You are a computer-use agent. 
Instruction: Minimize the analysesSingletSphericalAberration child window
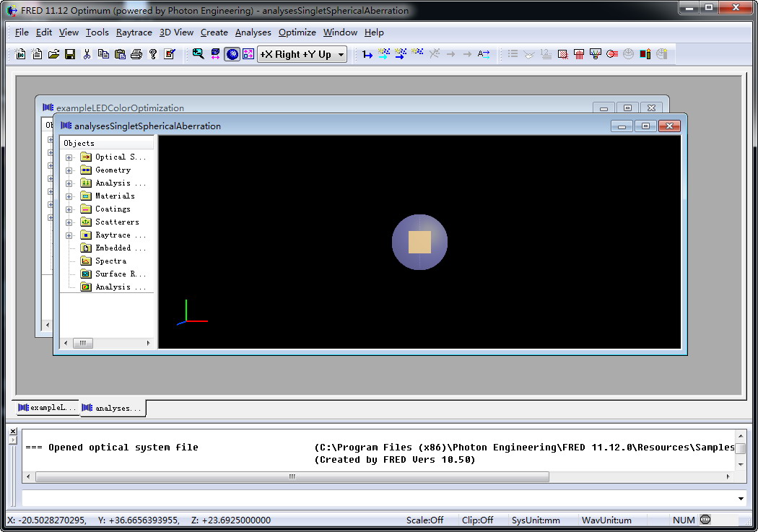pos(622,126)
